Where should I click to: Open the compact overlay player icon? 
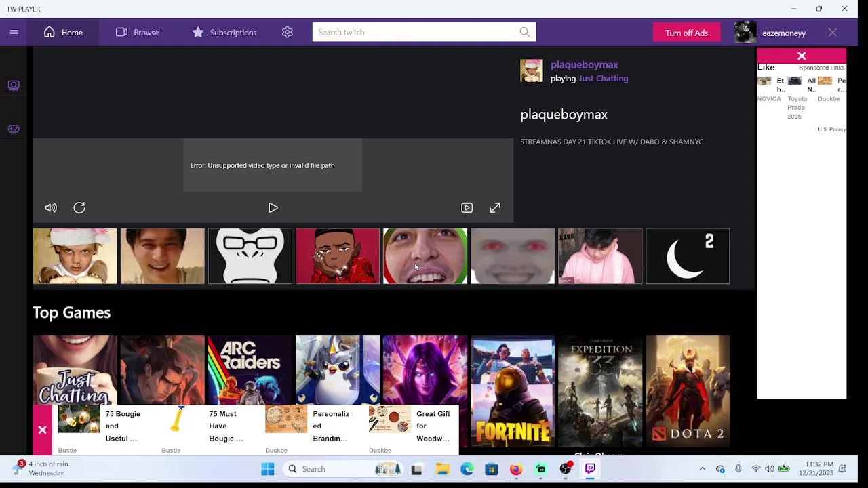coord(467,208)
